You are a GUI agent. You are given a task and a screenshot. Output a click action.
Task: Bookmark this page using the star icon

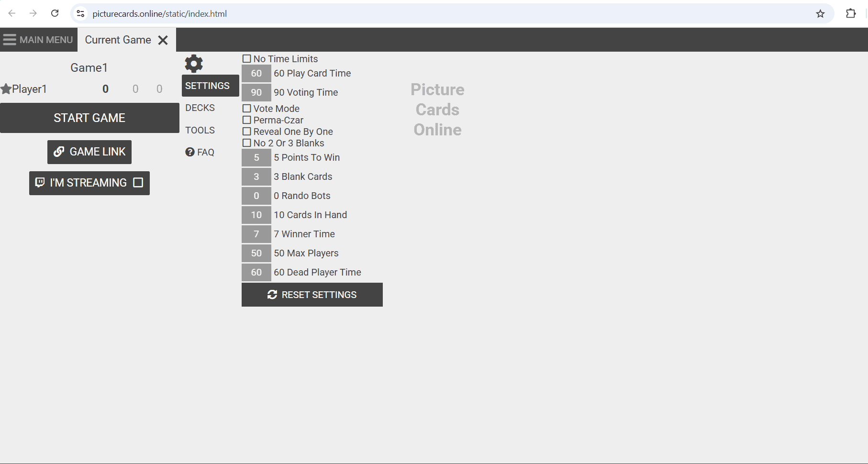(x=820, y=13)
